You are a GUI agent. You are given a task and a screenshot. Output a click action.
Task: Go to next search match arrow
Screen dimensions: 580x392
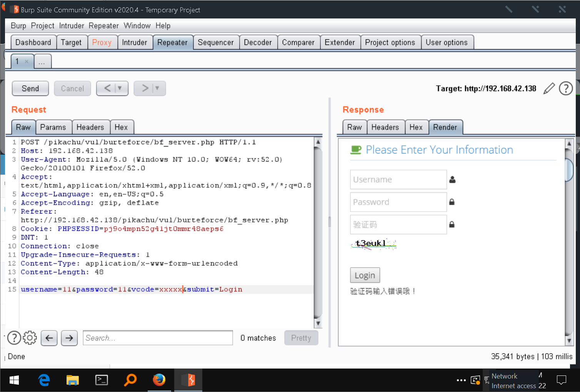point(69,338)
